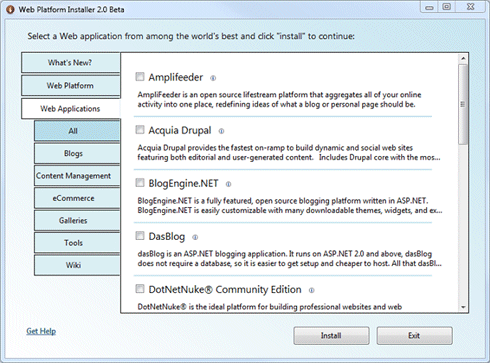The height and width of the screenshot is (363, 490).
Task: Click the Amplifeeder application title
Action: pyautogui.click(x=176, y=77)
